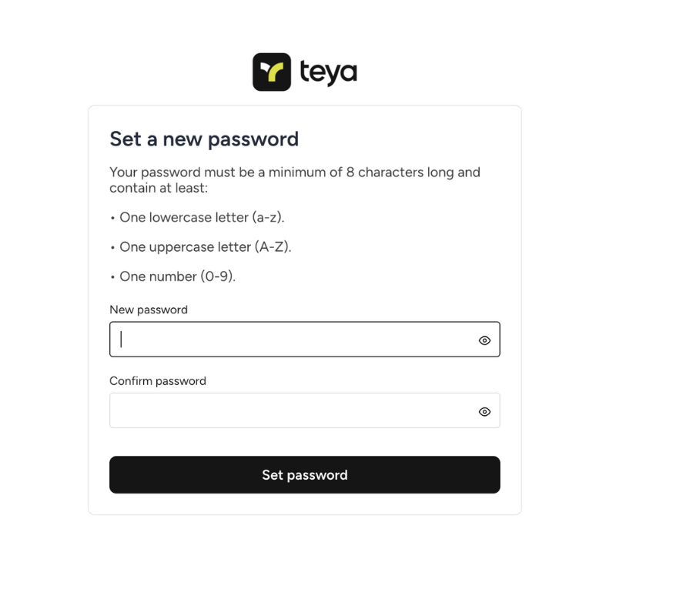Click the '(a-z)' range hint
673x616 pixels.
pyautogui.click(x=268, y=218)
